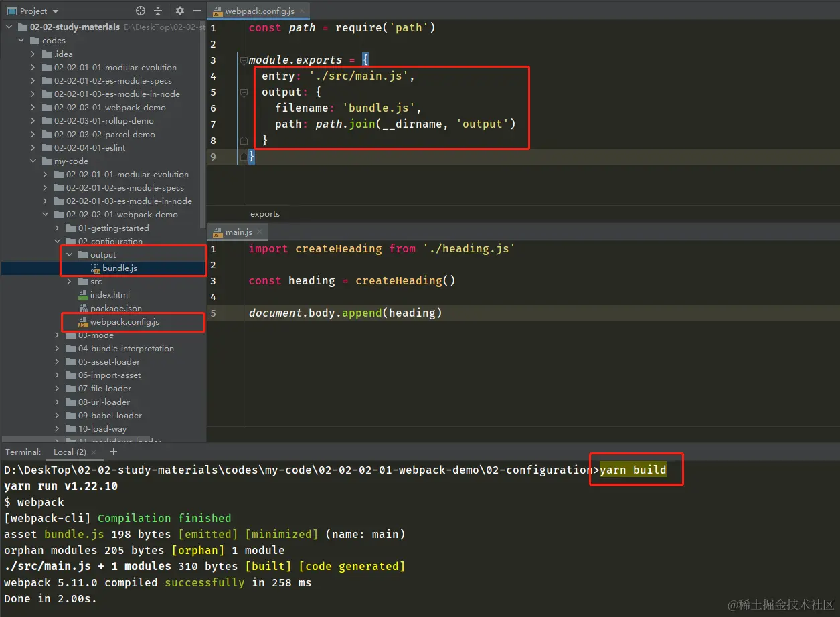Switch to the main.js editor tab
Image resolution: width=840 pixels, height=617 pixels.
pos(238,232)
